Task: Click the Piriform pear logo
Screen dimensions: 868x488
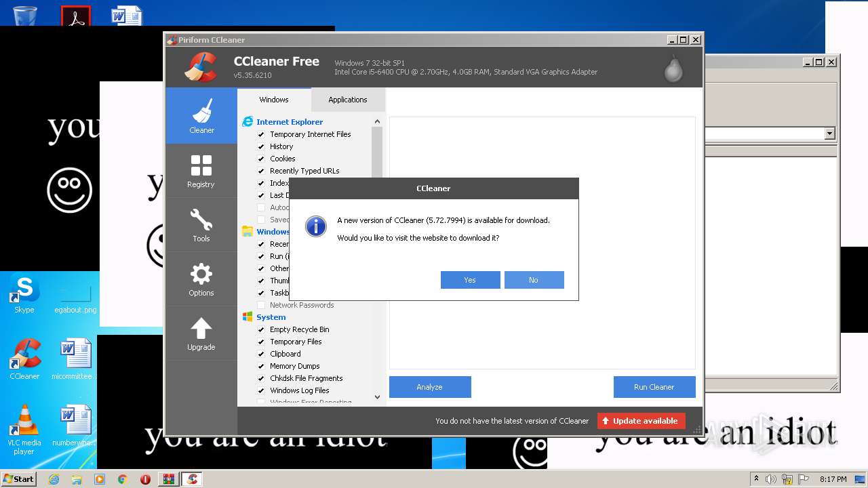Action: click(673, 68)
